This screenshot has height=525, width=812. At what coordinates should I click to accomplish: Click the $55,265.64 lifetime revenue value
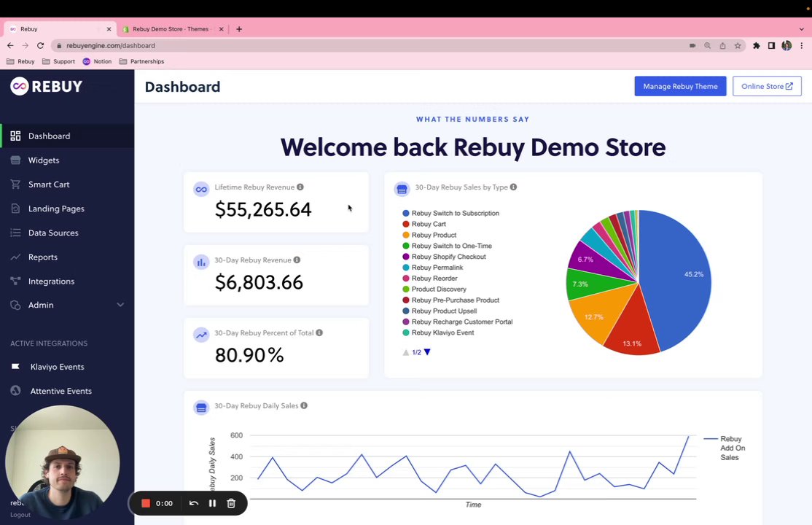263,209
